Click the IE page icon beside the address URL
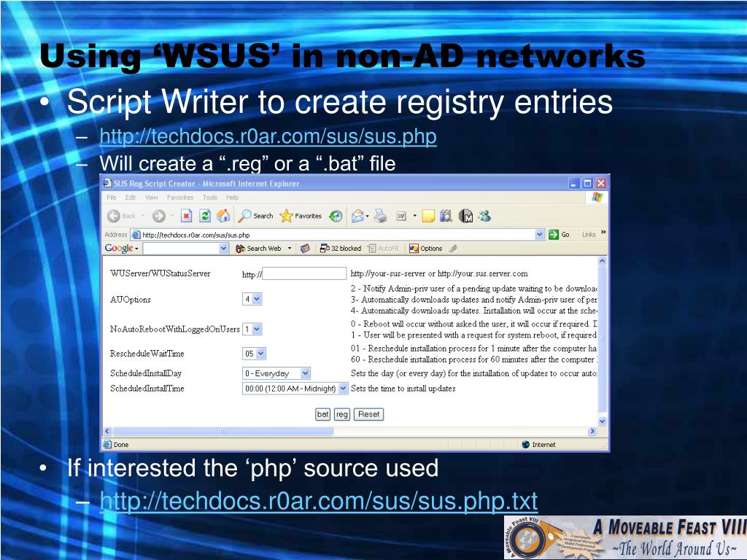Screen dimensions: 747x560 click(136, 234)
